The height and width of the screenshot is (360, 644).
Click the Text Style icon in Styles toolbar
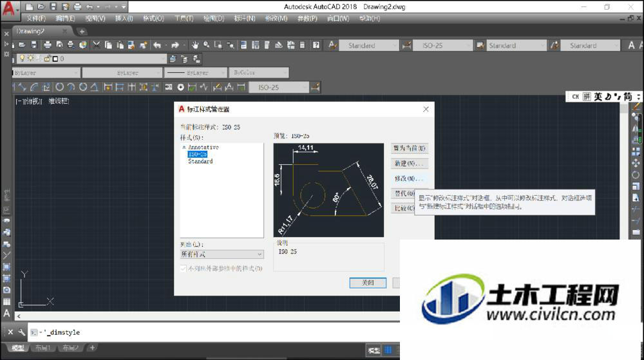(x=333, y=45)
